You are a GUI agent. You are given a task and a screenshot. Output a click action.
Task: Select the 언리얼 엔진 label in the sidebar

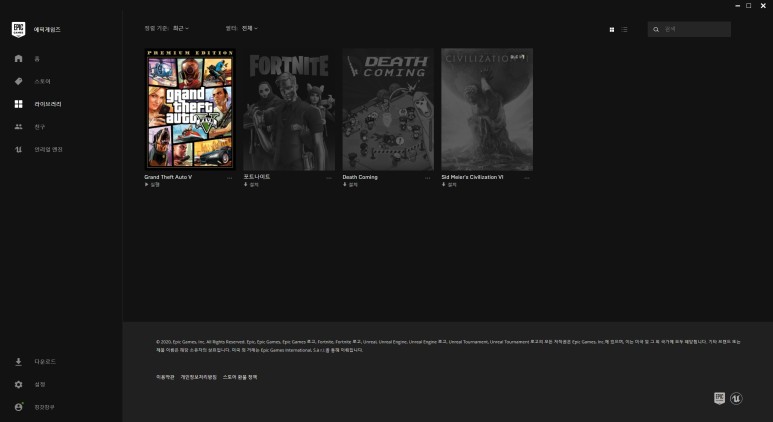[48, 149]
